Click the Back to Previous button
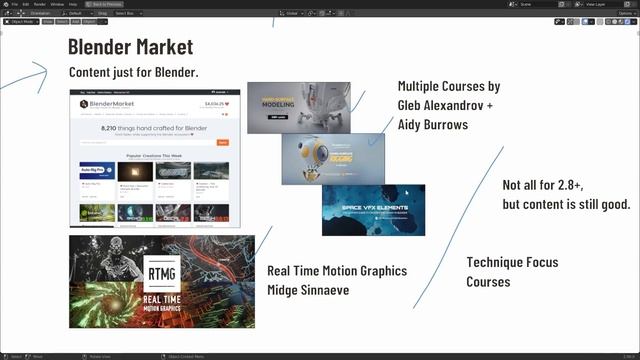Image resolution: width=640 pixels, height=360 pixels. point(104,4)
